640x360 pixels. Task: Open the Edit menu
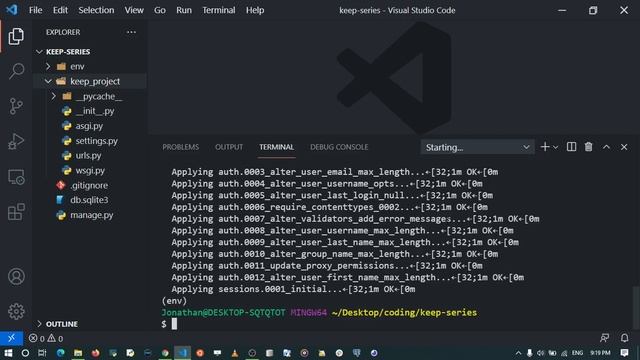pos(60,10)
